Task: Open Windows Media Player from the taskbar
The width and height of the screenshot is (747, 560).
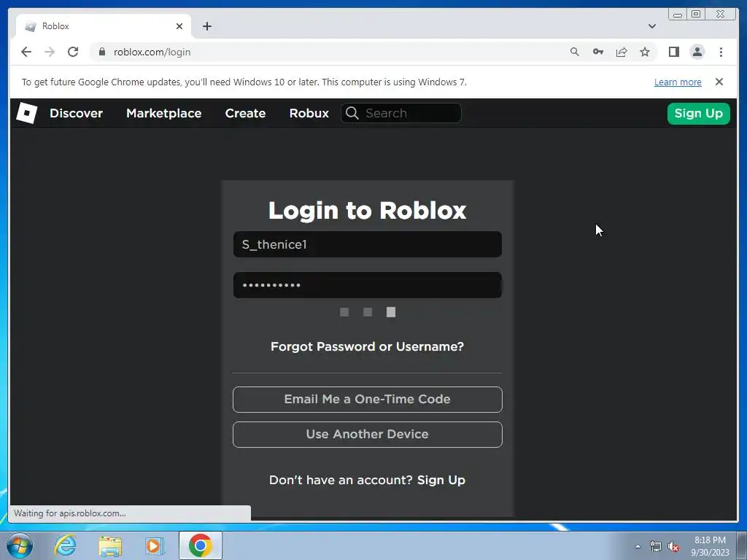Action: (155, 545)
